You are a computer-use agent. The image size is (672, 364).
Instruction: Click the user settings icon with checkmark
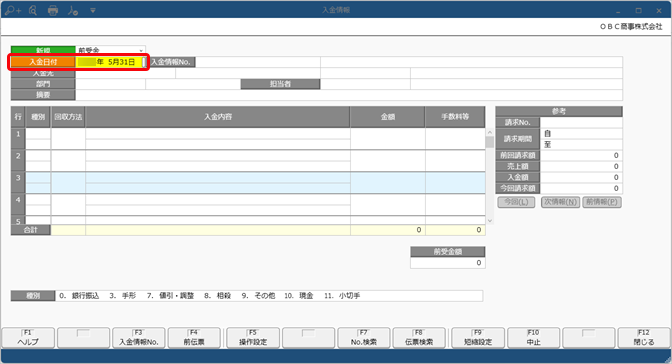tap(72, 10)
